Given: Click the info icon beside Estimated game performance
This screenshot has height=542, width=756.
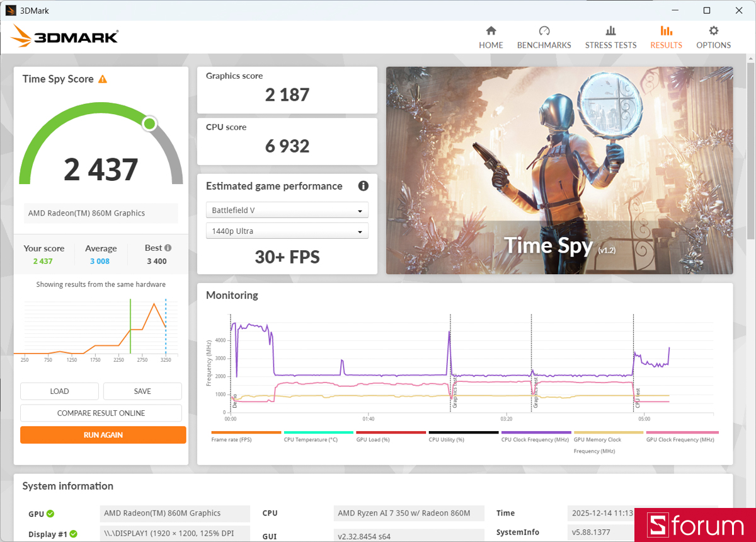Looking at the screenshot, I should point(363,186).
